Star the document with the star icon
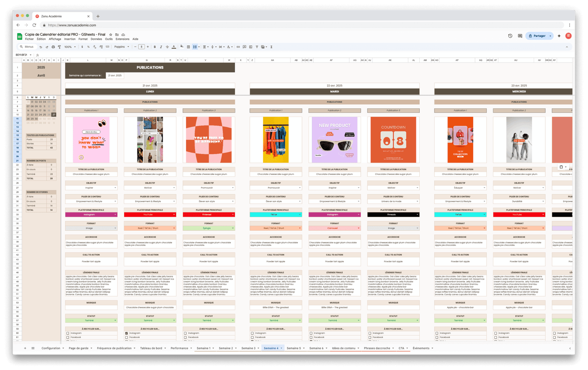 tap(111, 35)
